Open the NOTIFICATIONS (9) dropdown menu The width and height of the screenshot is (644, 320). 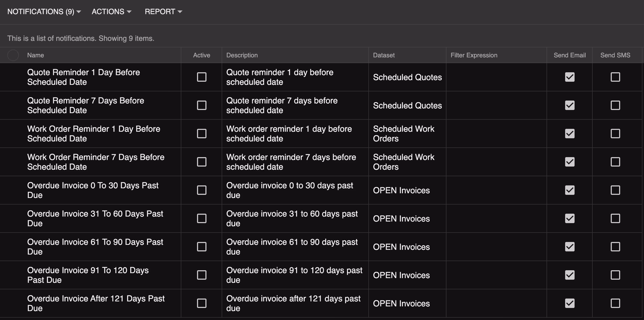(44, 12)
